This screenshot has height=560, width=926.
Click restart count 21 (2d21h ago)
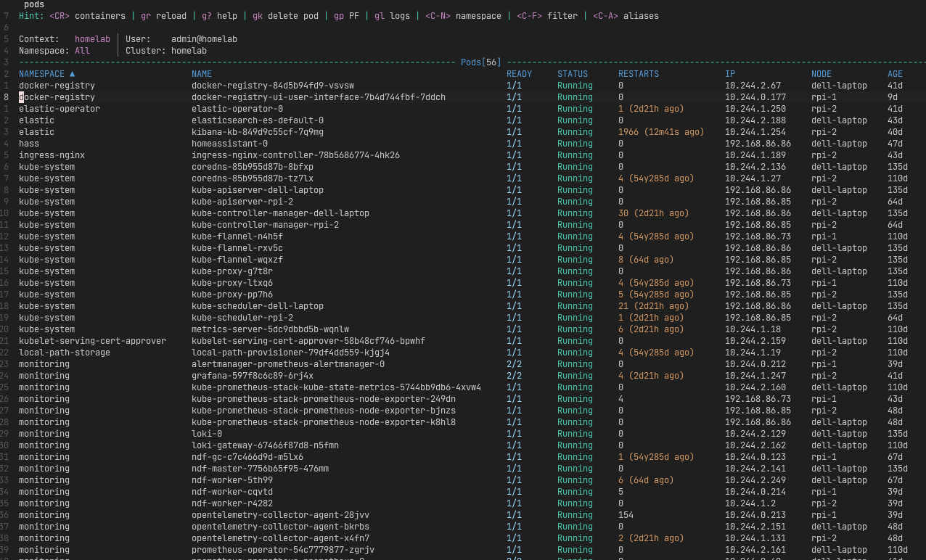[654, 306]
